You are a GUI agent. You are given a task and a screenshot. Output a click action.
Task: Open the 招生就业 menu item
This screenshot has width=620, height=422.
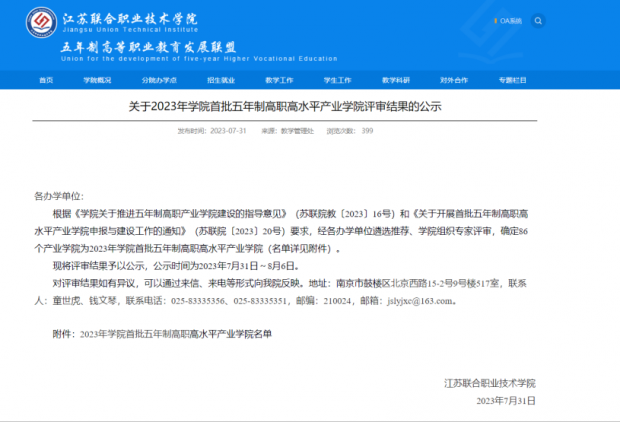(x=221, y=80)
